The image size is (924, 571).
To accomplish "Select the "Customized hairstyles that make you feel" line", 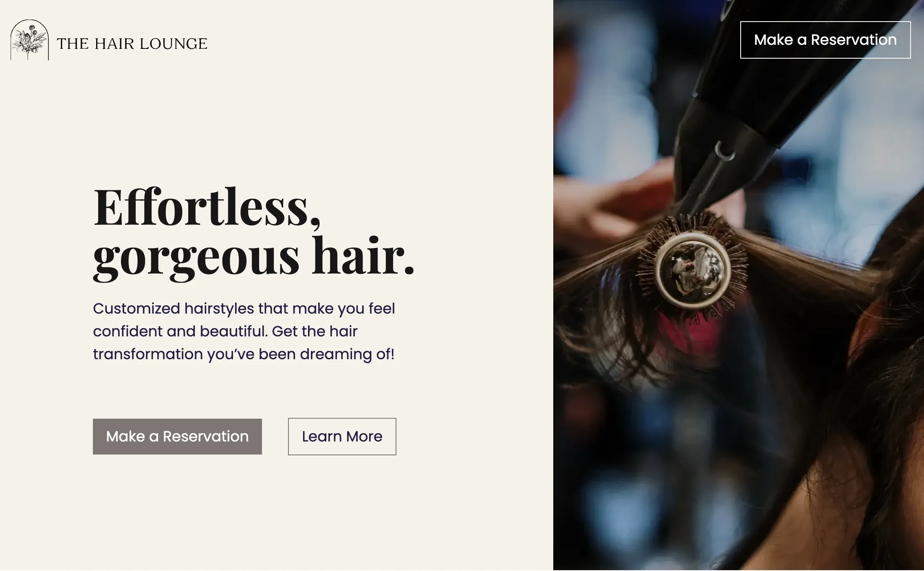I will point(244,309).
